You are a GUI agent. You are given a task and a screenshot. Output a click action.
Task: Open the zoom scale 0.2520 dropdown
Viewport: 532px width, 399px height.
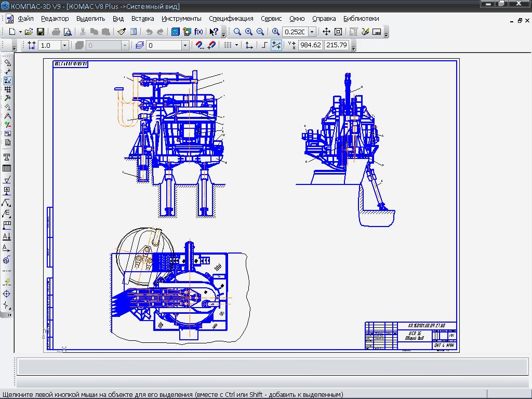click(312, 32)
